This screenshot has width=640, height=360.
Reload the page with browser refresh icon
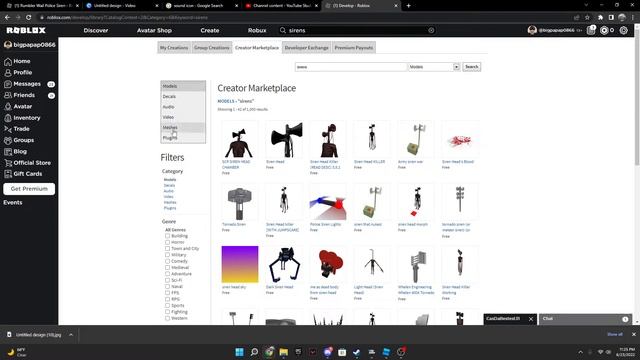tap(28, 18)
